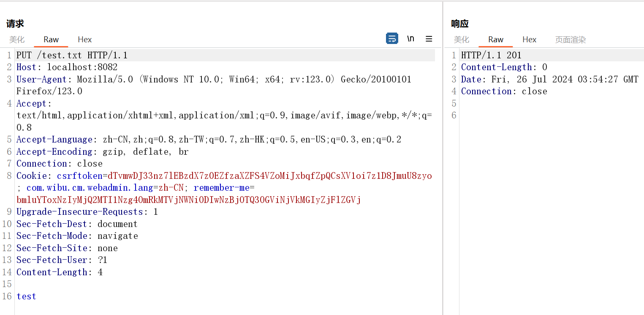This screenshot has width=644, height=315.
Task: Click the 'Sec-Fetch-Mode: navigate' line
Action: pyautogui.click(x=77, y=236)
